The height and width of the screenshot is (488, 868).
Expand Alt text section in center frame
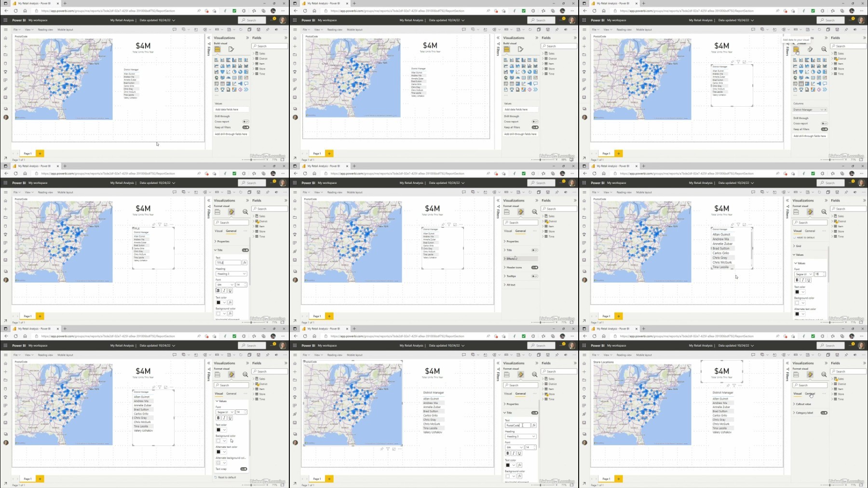[x=520, y=285]
